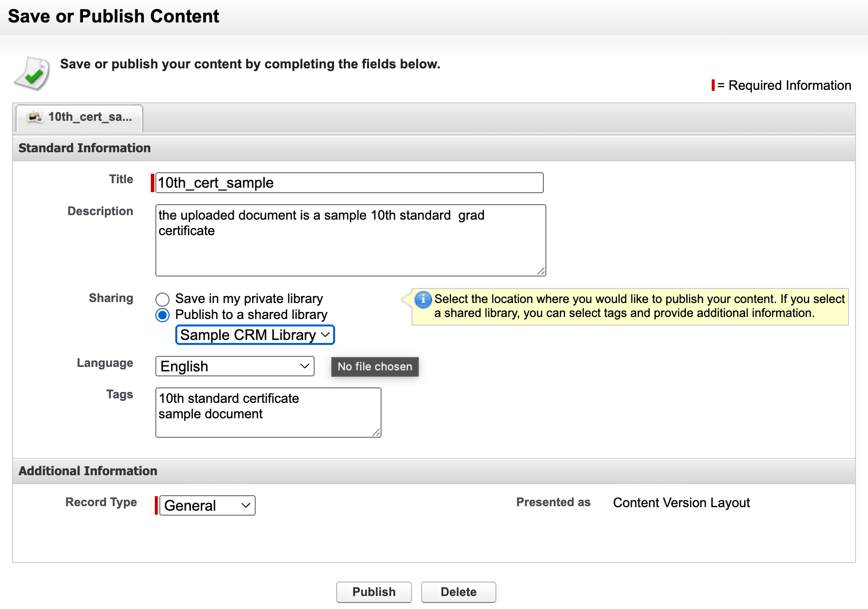This screenshot has height=609, width=868.
Task: Click the document icon on the 10th_cert_sa tab
Action: (x=34, y=118)
